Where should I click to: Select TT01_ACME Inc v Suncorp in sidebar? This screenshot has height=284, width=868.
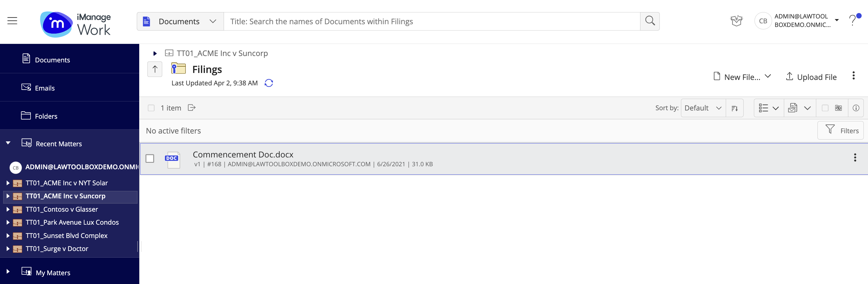coord(65,196)
